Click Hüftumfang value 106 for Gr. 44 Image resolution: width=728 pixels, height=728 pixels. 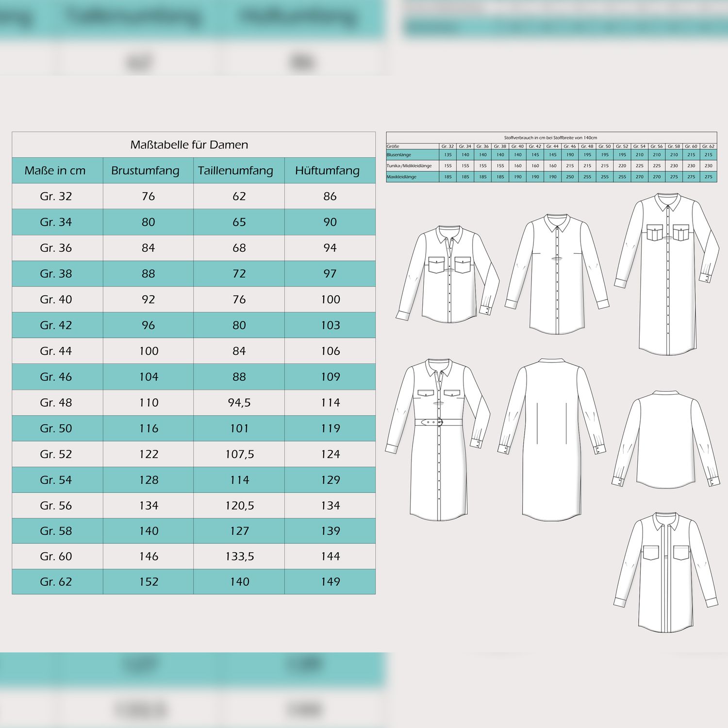click(x=331, y=350)
